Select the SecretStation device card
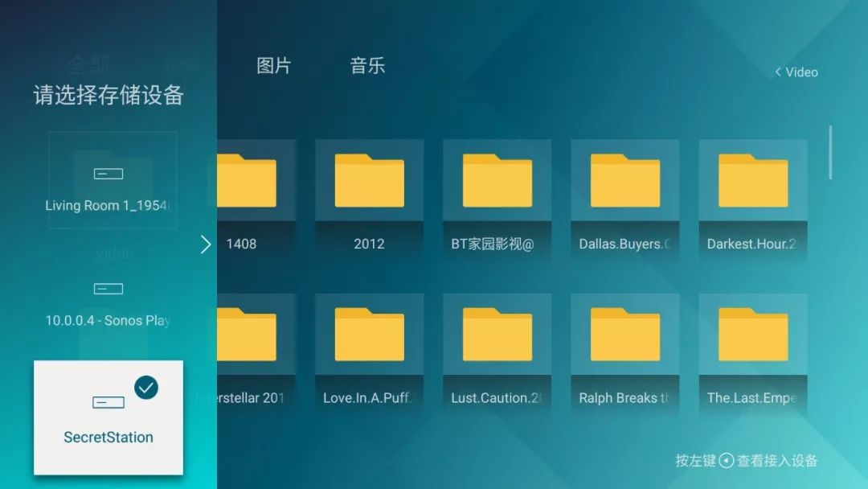 [108, 416]
